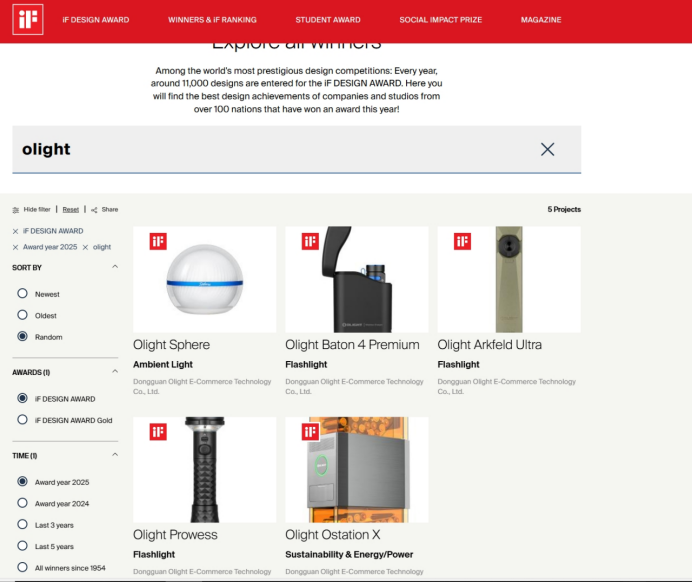Select the Oldest sort option
The width and height of the screenshot is (692, 582).
coord(22,316)
